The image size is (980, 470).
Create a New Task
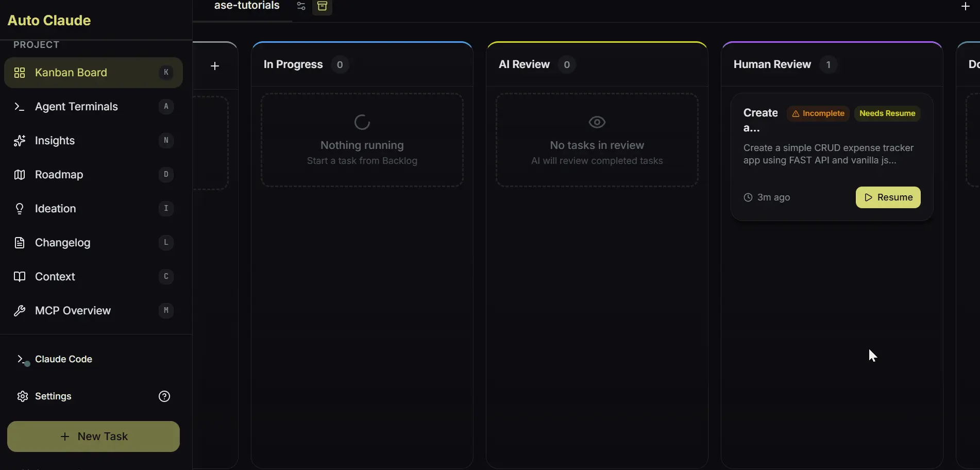93,437
